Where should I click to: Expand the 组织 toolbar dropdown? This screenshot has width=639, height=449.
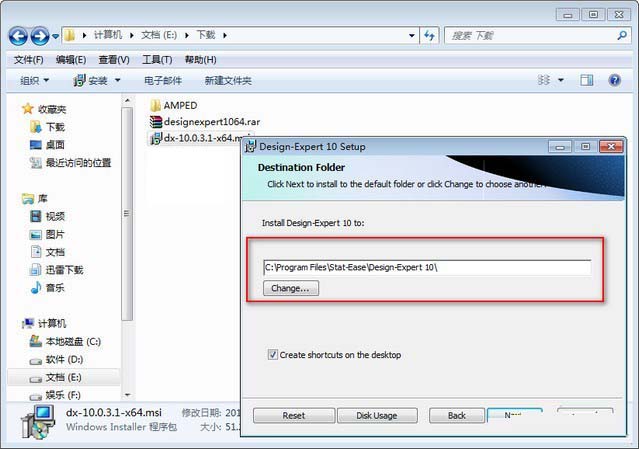(x=34, y=80)
